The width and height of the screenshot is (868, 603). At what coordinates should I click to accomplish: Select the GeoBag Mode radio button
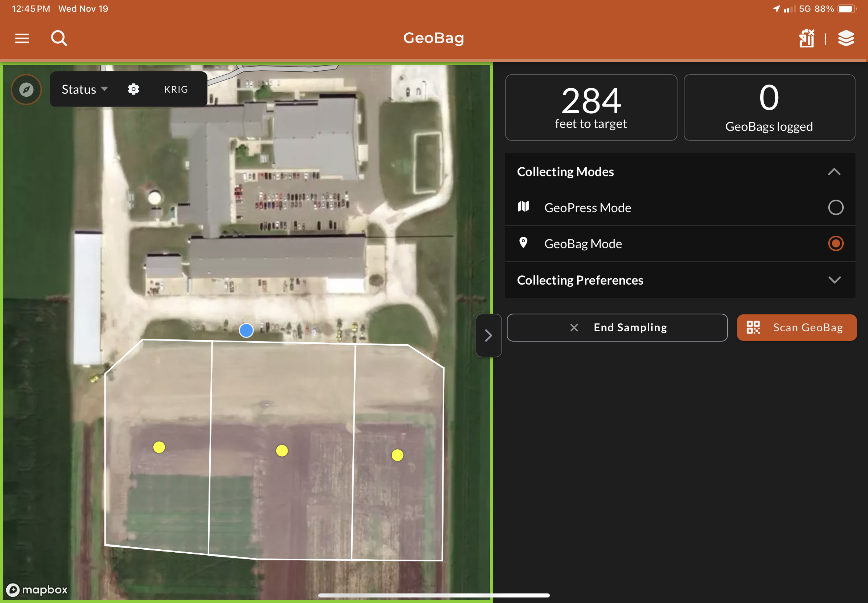(835, 243)
